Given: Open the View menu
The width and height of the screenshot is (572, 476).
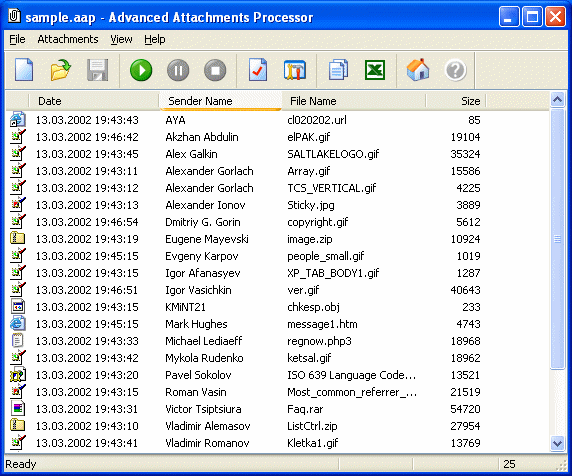Looking at the screenshot, I should tap(121, 39).
